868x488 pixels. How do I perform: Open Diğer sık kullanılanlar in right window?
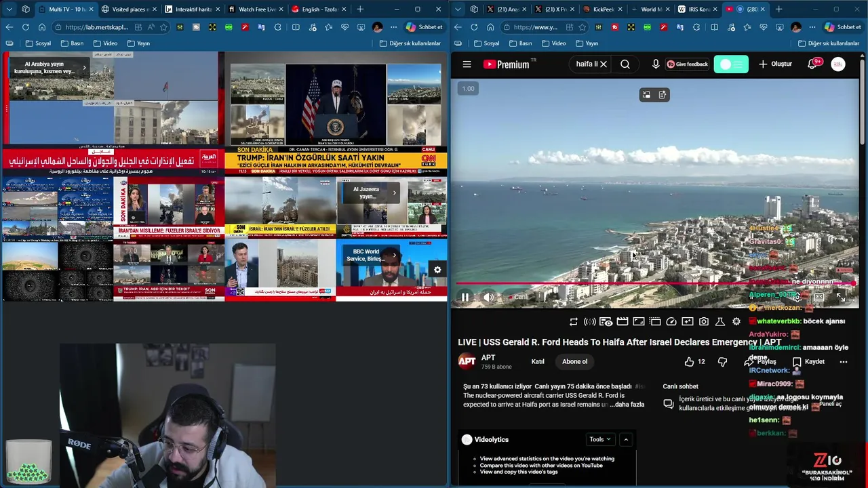pyautogui.click(x=828, y=43)
